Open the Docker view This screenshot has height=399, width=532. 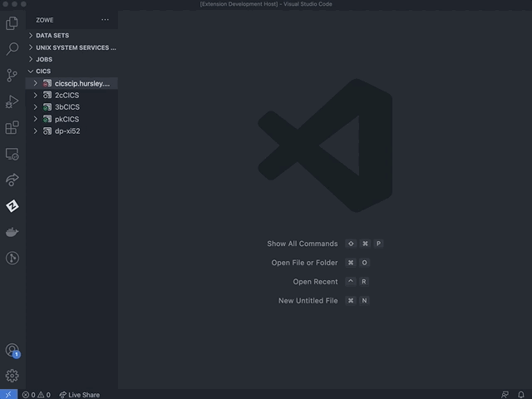click(x=12, y=232)
